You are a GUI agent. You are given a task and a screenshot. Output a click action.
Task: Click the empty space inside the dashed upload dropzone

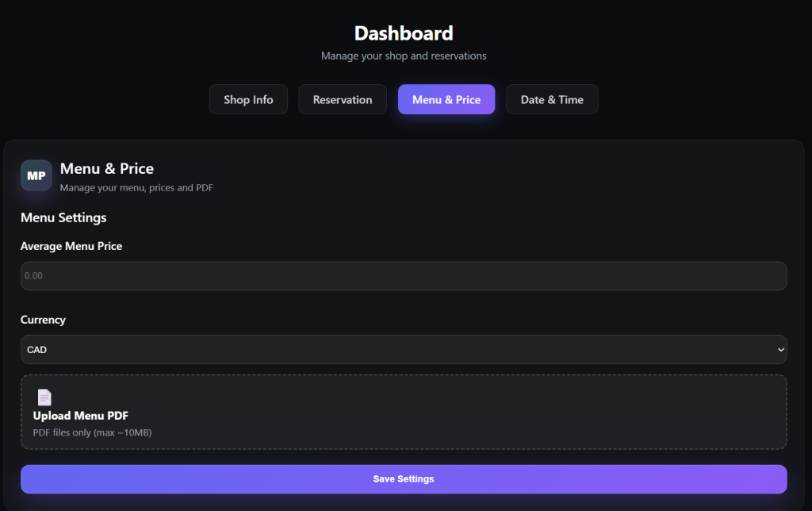tap(476, 413)
